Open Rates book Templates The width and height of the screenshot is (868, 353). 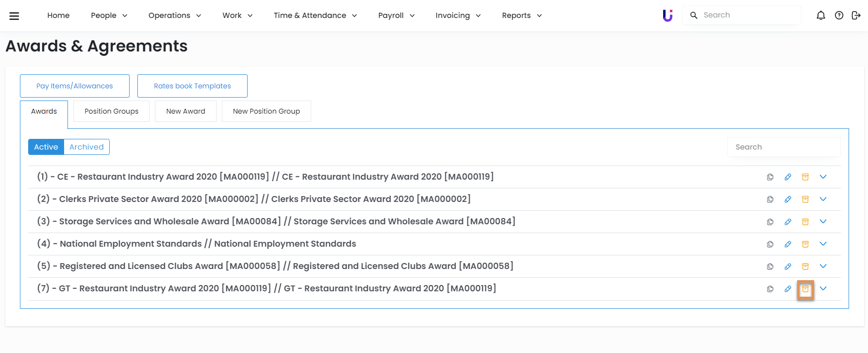tap(192, 86)
